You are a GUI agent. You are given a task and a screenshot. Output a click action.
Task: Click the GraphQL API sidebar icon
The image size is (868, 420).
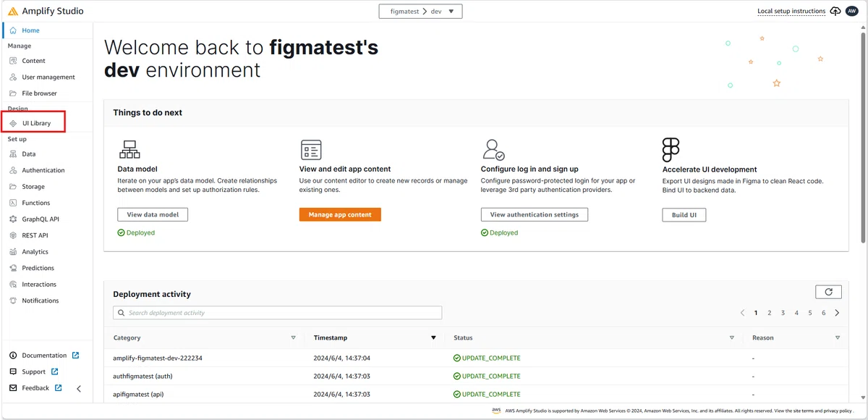[13, 219]
